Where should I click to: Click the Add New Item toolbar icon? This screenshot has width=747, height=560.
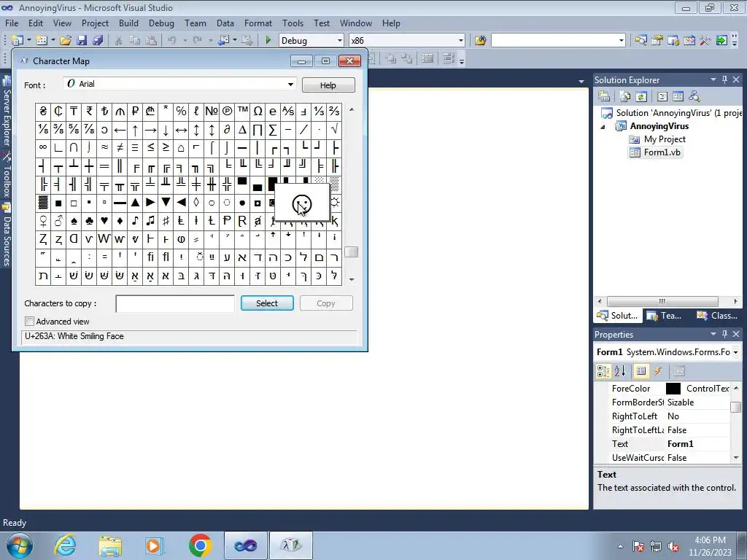tap(42, 41)
